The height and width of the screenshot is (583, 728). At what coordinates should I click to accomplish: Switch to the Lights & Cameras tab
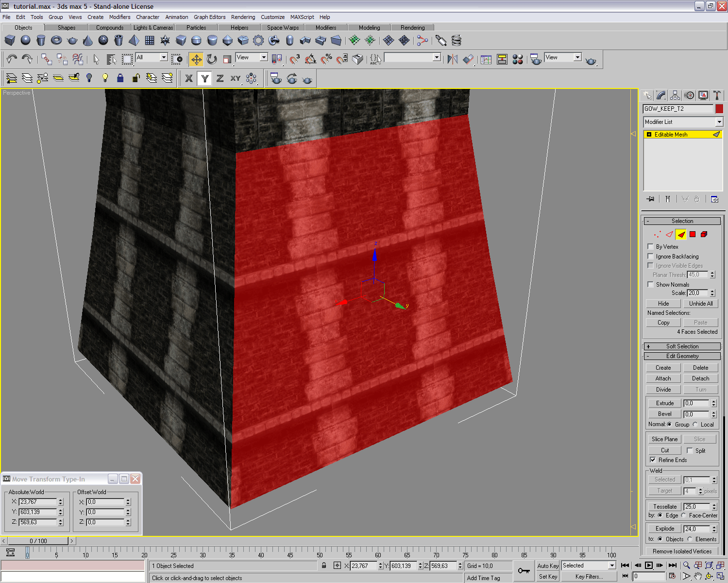pyautogui.click(x=153, y=28)
